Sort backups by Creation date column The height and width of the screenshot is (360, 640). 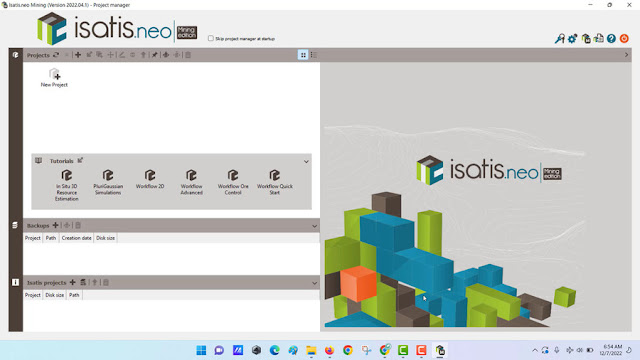76,238
